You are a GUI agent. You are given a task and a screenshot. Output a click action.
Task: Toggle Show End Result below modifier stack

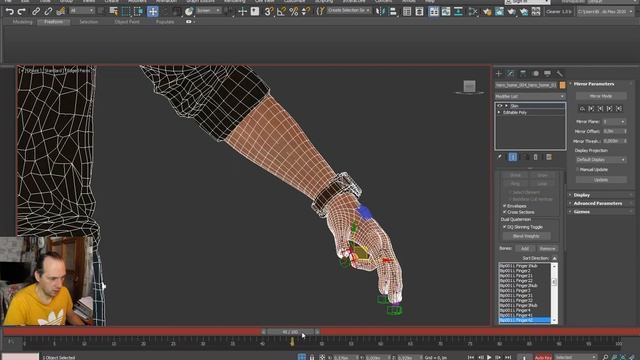pos(513,157)
